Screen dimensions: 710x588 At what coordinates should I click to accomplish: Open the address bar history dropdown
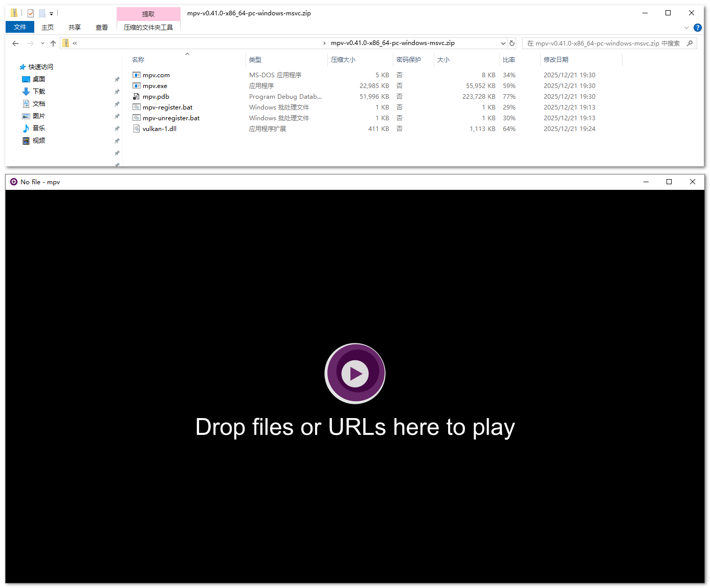(x=503, y=43)
